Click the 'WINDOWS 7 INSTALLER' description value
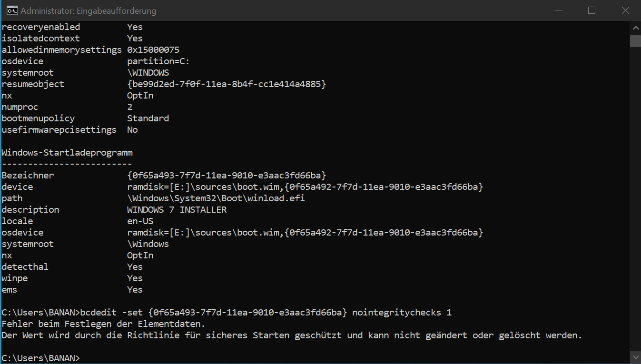Screen dimensions: 641x364 click(x=177, y=210)
